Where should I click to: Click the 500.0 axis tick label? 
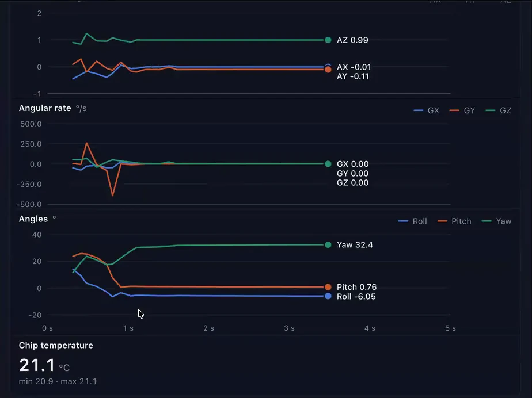(x=31, y=124)
